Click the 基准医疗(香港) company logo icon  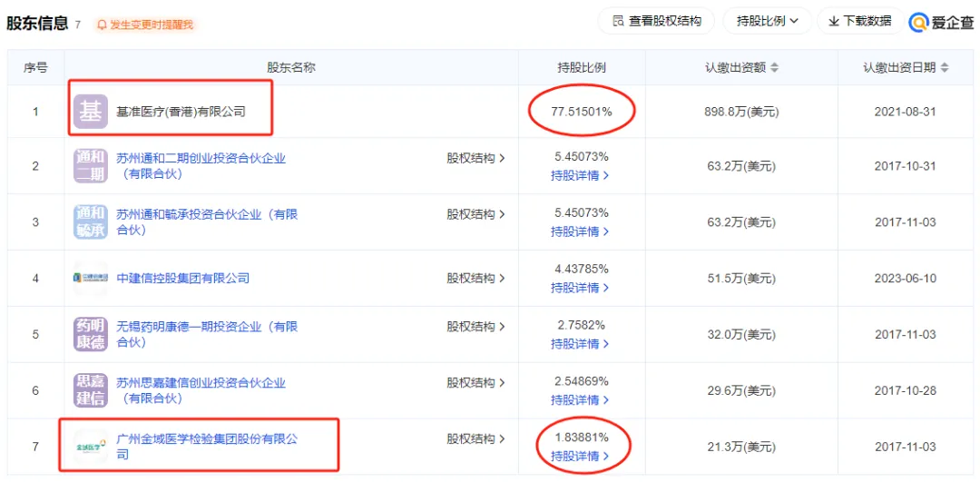click(x=91, y=112)
